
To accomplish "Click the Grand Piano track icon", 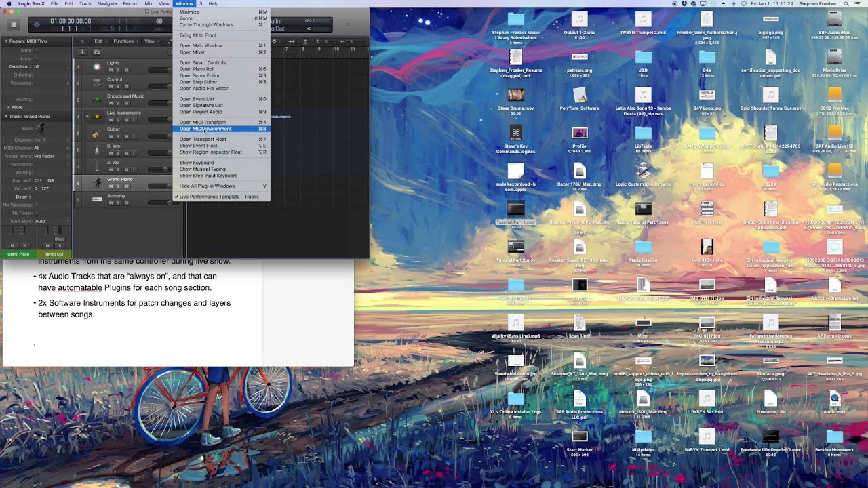I will pos(97,182).
